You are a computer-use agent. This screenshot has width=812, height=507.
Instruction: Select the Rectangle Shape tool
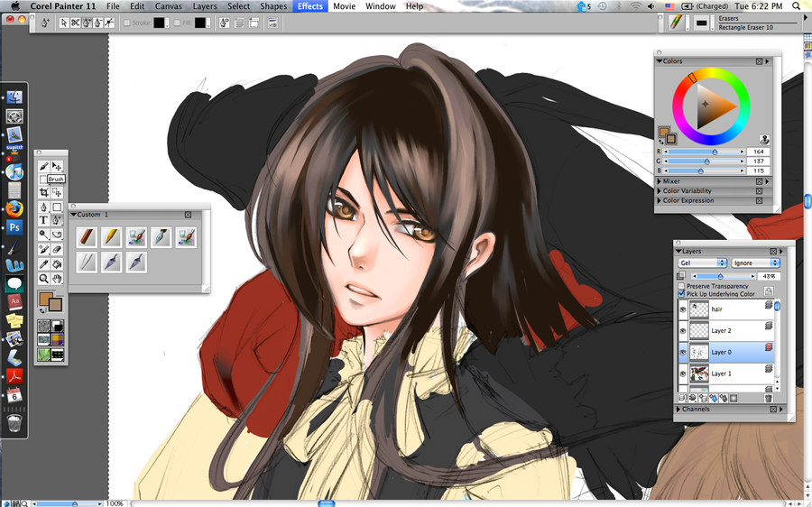pyautogui.click(x=57, y=207)
